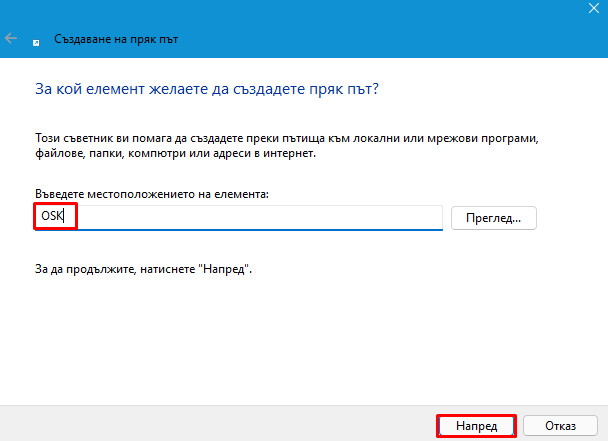
Task: Close the shortcut wizard with the X
Action: (594, 8)
